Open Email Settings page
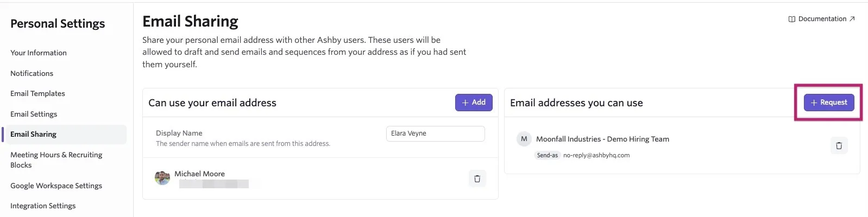 tap(34, 114)
